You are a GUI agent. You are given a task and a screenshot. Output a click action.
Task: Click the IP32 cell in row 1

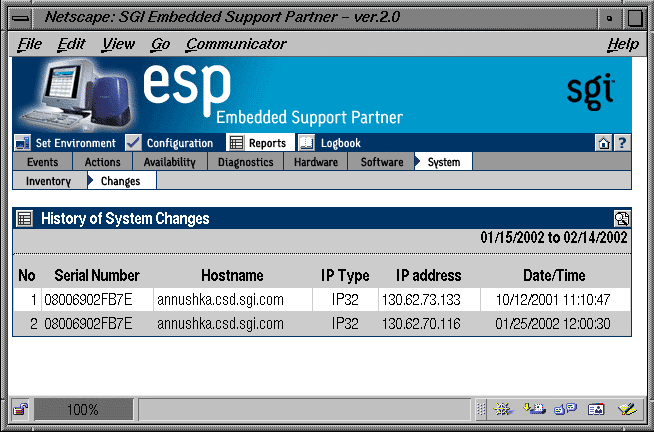click(345, 299)
